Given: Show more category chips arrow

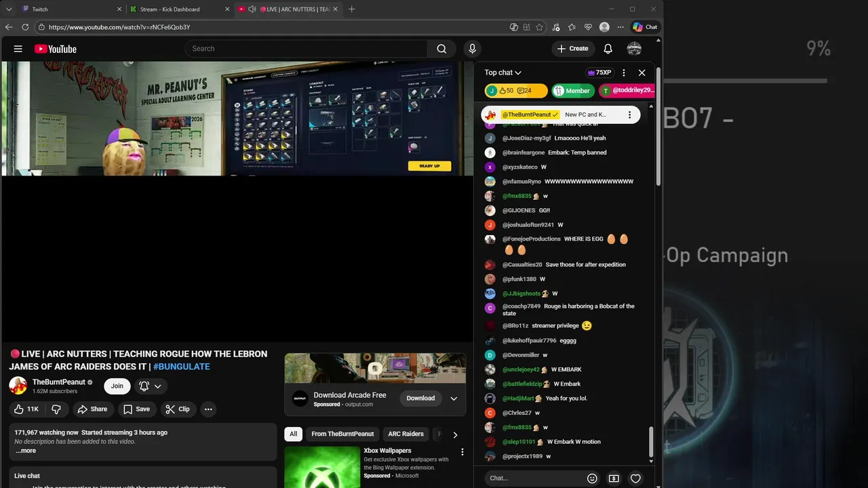Looking at the screenshot, I should click(455, 434).
